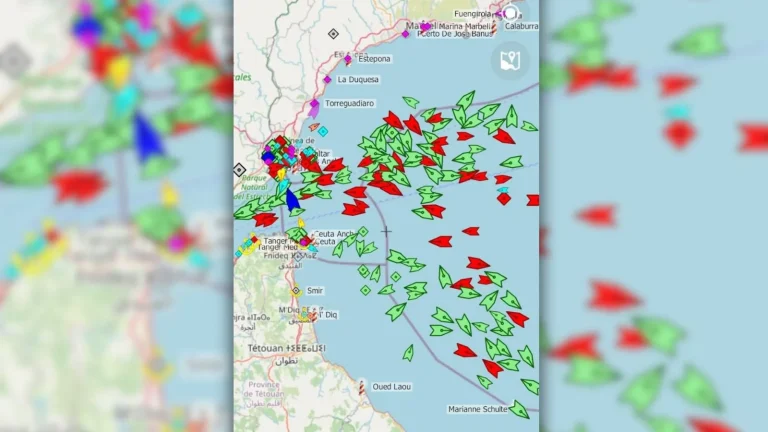This screenshot has height=432, width=768.
Task: Select the lone green ship near Oued Laou
Action: point(408,352)
